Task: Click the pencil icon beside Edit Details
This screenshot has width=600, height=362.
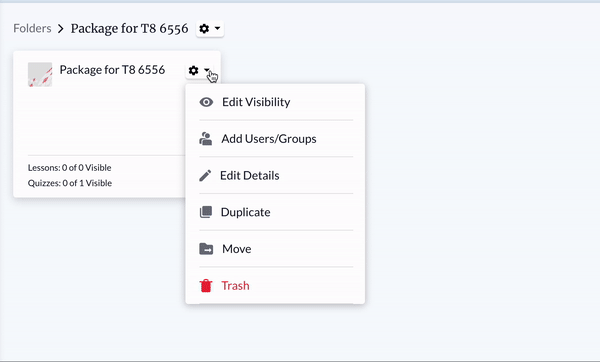Action: tap(205, 176)
